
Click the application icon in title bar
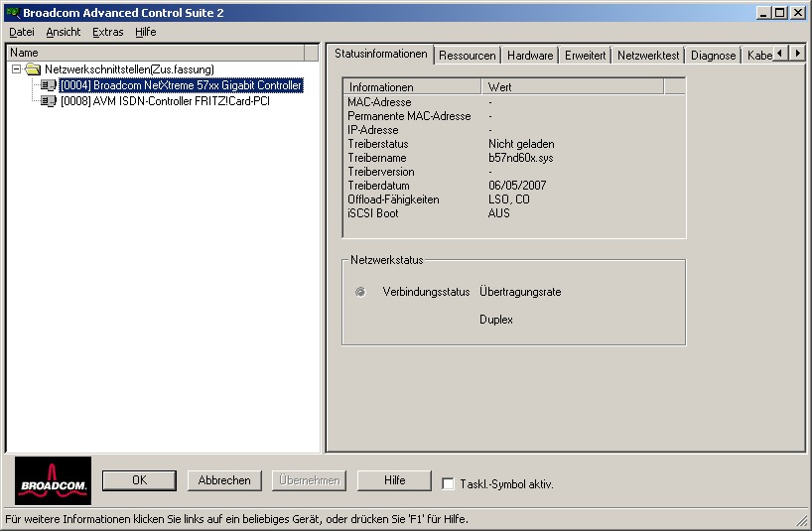coord(13,13)
